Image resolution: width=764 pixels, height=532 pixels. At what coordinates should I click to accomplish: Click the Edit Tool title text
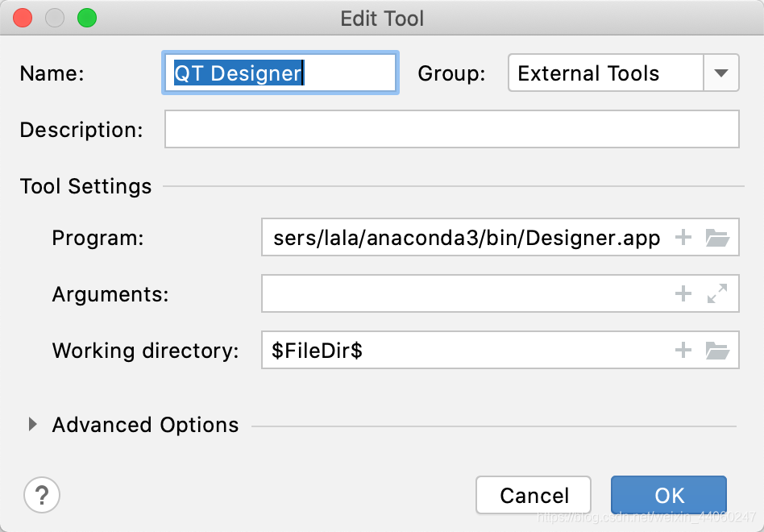click(382, 19)
